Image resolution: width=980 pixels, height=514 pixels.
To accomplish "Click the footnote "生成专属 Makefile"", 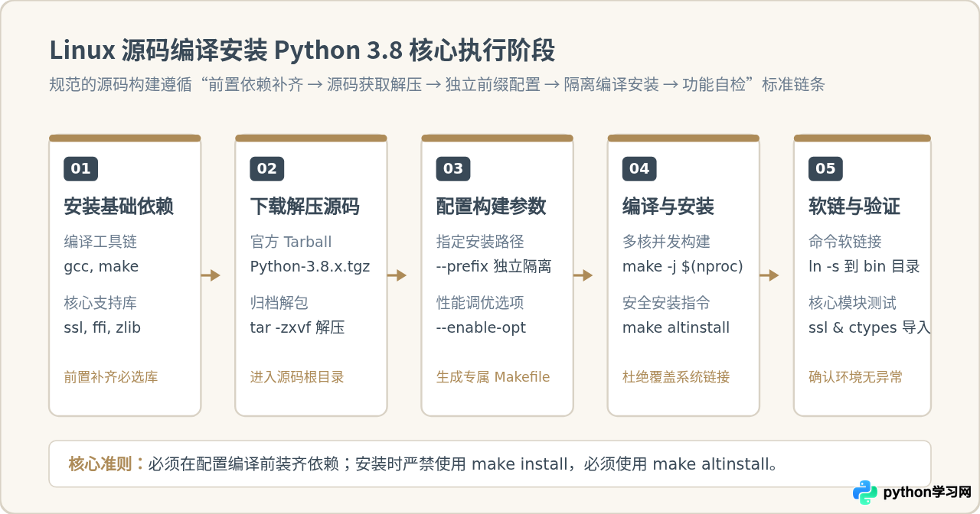I will [493, 377].
